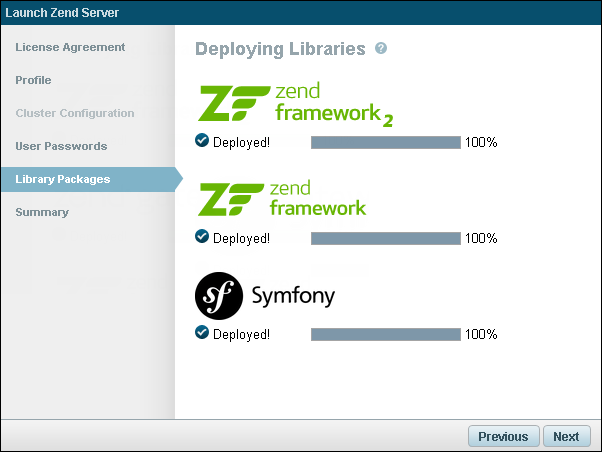Open the License Agreement step
602x452 pixels.
click(x=70, y=47)
